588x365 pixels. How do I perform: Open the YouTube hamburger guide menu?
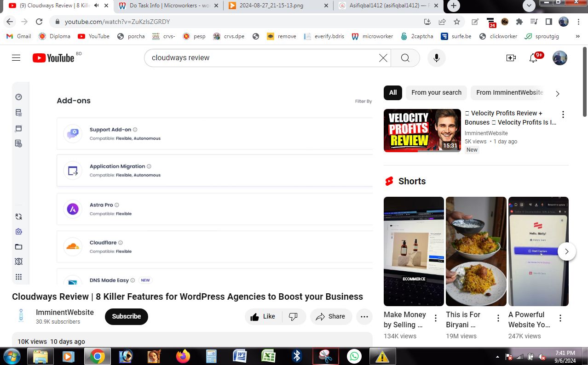click(16, 58)
